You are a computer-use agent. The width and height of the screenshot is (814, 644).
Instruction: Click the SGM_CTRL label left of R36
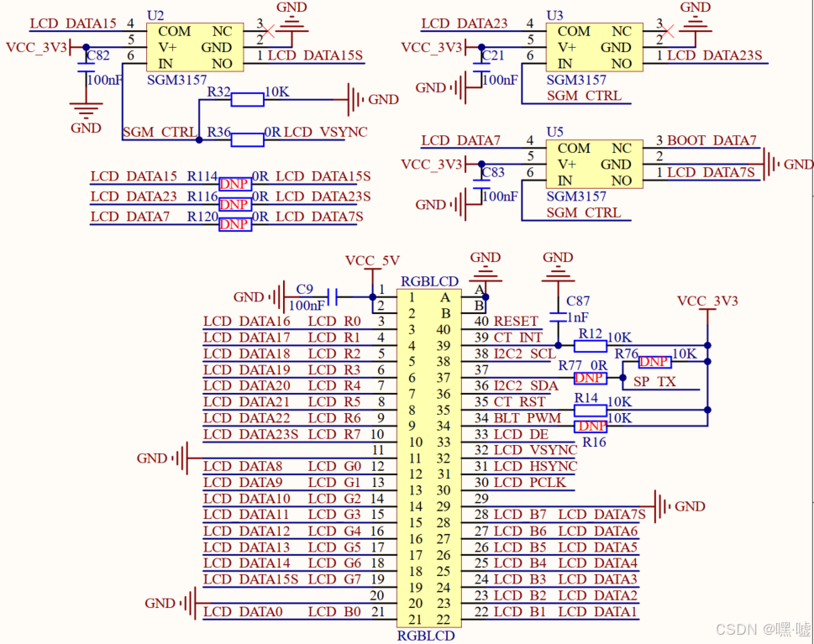tap(160, 132)
